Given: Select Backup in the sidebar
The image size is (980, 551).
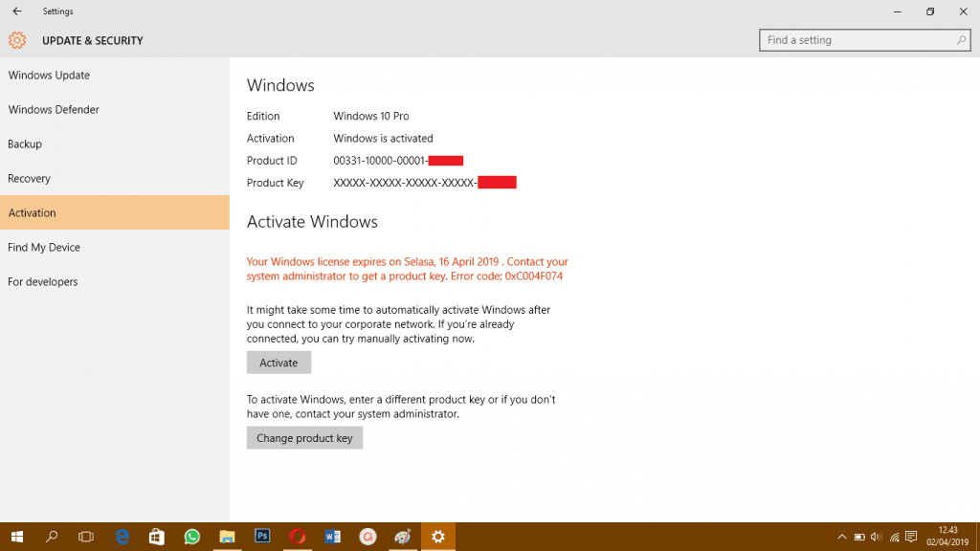Looking at the screenshot, I should click(115, 143).
